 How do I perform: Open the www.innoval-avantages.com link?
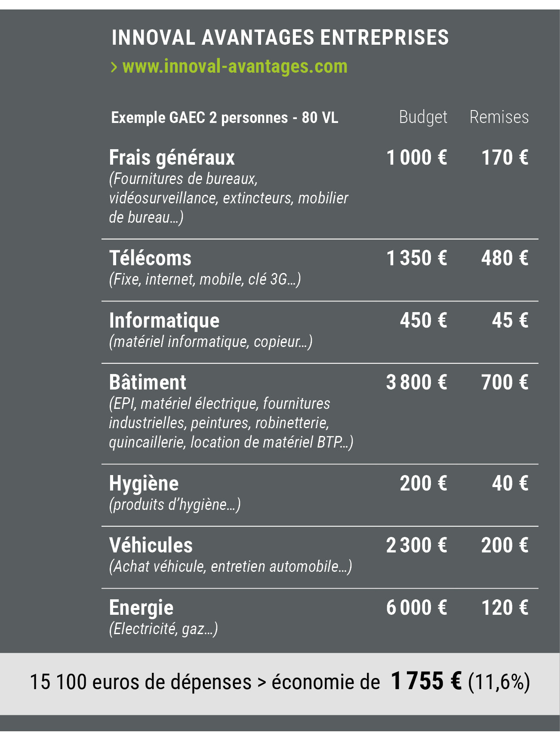click(234, 67)
